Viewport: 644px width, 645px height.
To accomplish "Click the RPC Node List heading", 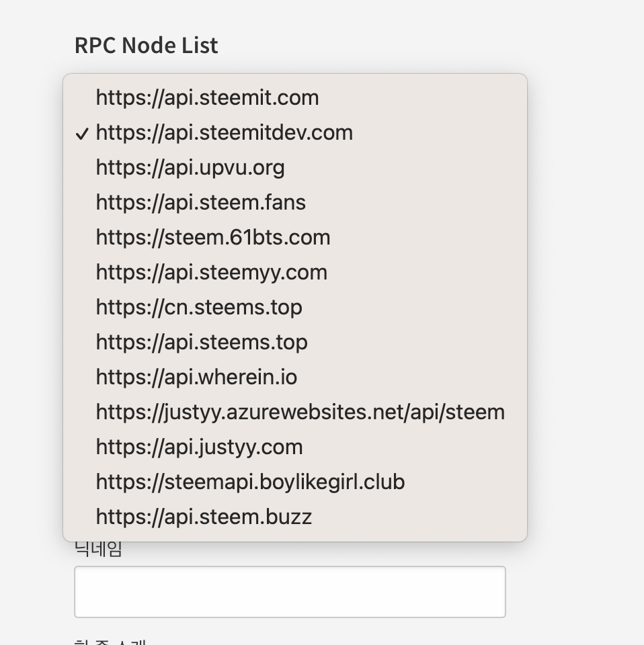I will coord(146,46).
